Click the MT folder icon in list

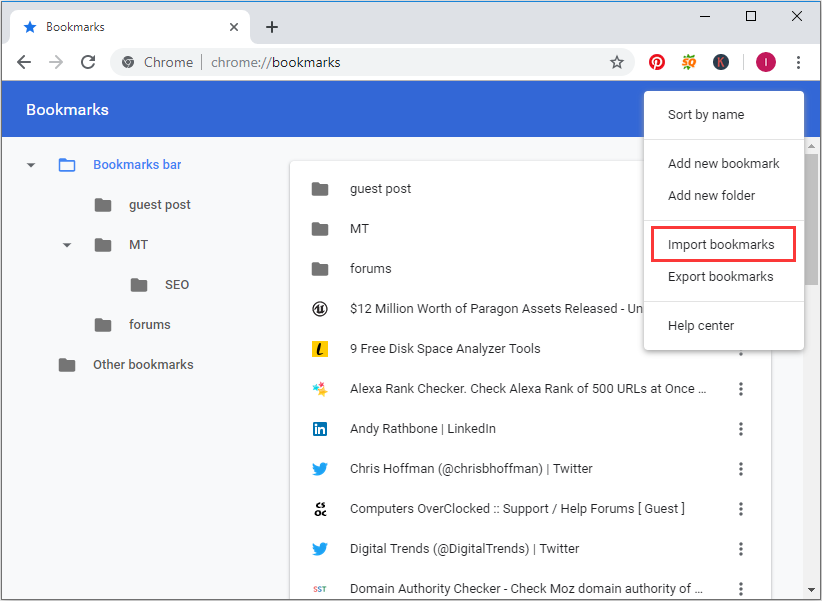tap(320, 229)
